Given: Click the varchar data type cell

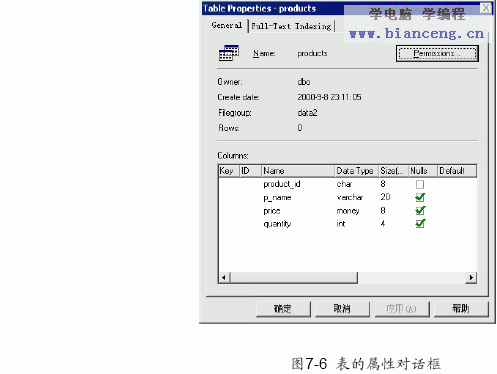Looking at the screenshot, I should (349, 197).
